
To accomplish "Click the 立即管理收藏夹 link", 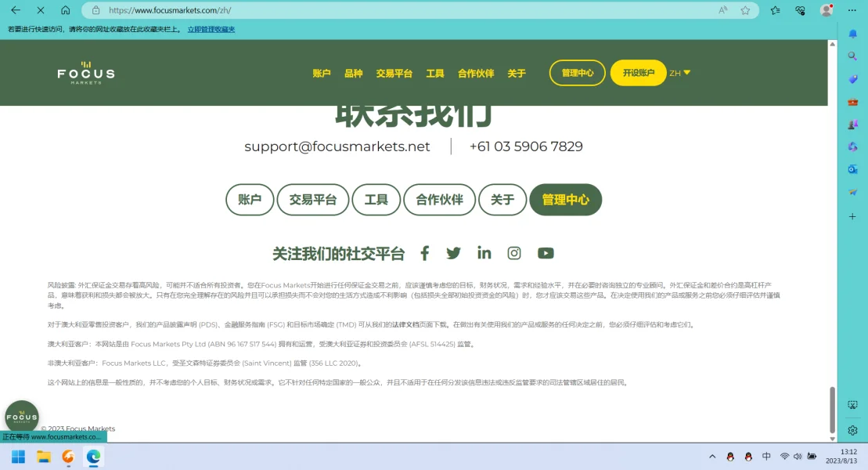I will tap(211, 30).
